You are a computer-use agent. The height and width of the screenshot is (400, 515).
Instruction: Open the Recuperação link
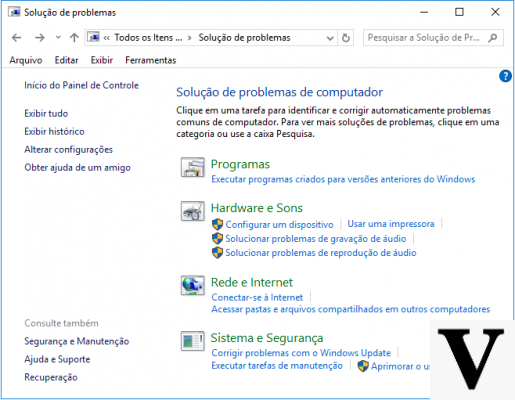coord(51,377)
